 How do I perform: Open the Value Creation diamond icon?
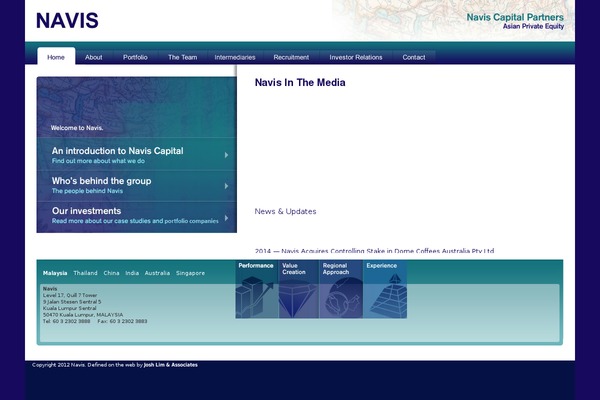click(299, 289)
